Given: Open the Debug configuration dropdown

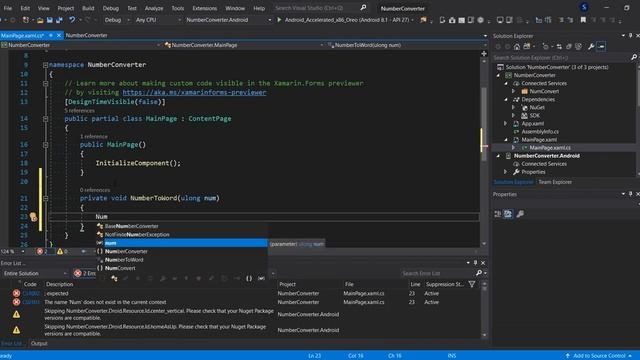Looking at the screenshot, I should click(117, 20).
